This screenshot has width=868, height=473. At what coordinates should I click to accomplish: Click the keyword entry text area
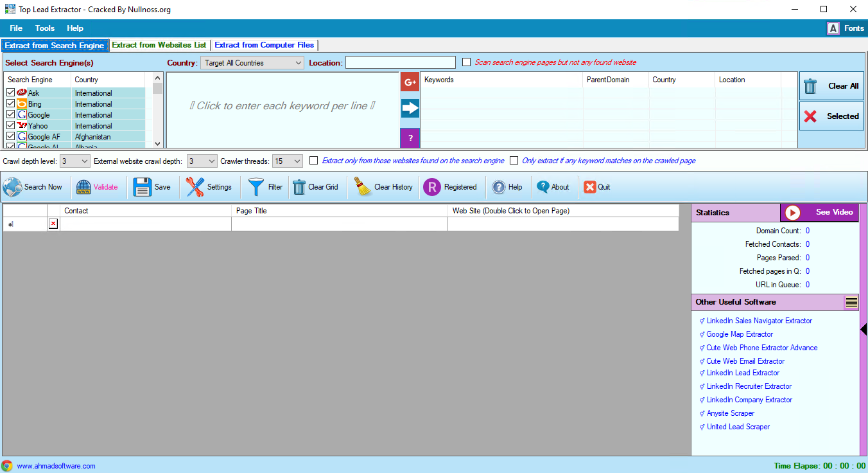[283, 110]
